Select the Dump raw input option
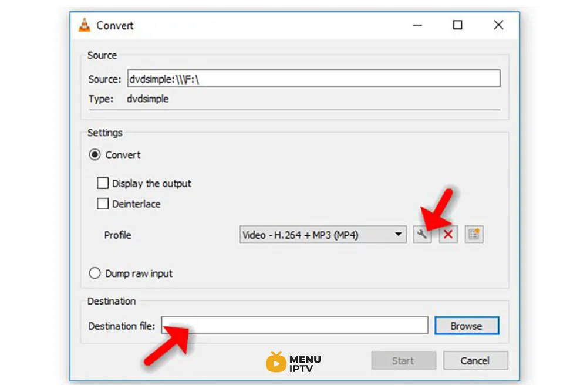Image resolution: width=587 pixels, height=392 pixels. (95, 273)
